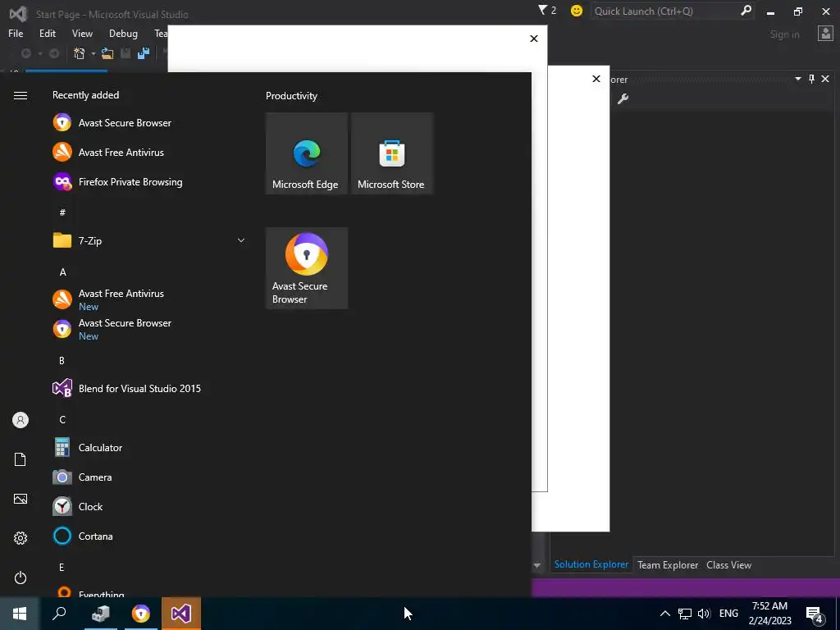Click the Windows Start button

click(x=20, y=614)
